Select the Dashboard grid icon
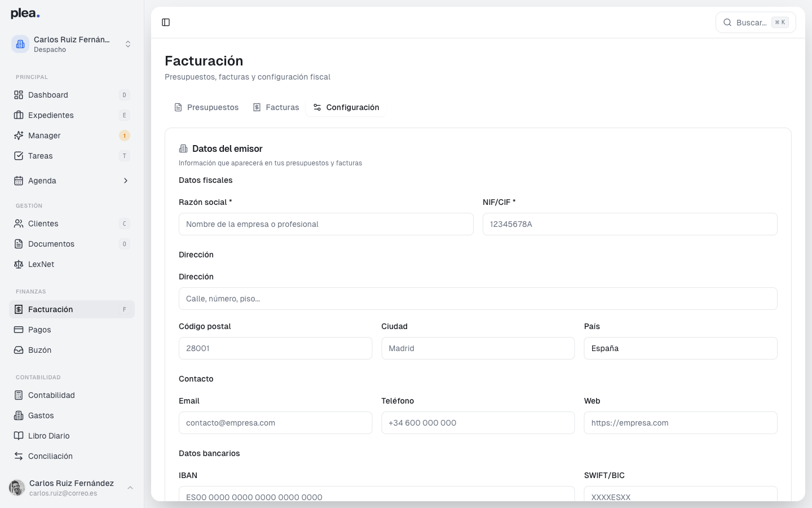The width and height of the screenshot is (812, 508). tap(18, 95)
